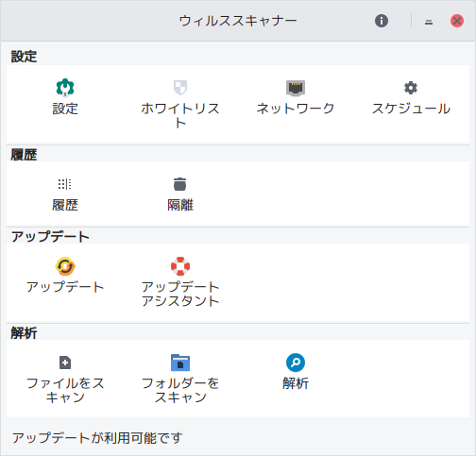Screen dimensions: 476x456
Task: Launch the アップデート refresh icon
Action: click(x=65, y=266)
